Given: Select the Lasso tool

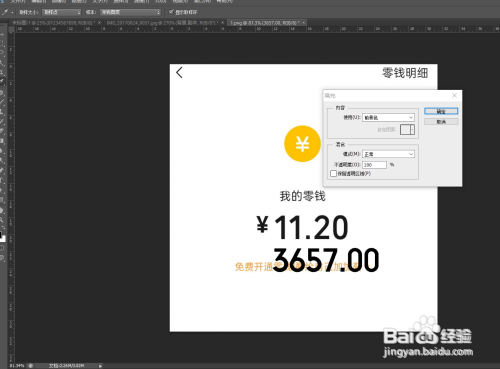Looking at the screenshot, I should click(x=2, y=52).
